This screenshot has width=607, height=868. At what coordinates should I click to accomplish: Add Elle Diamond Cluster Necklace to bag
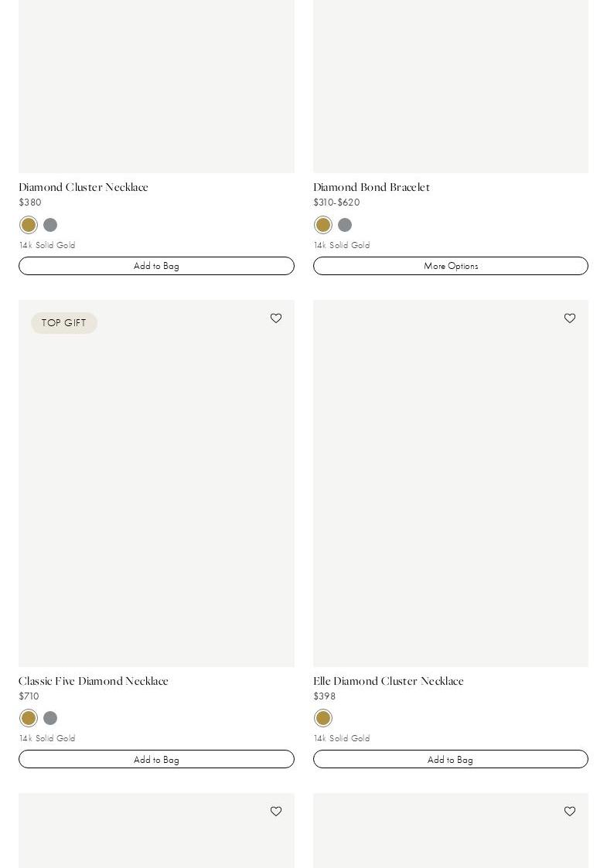coord(450,759)
